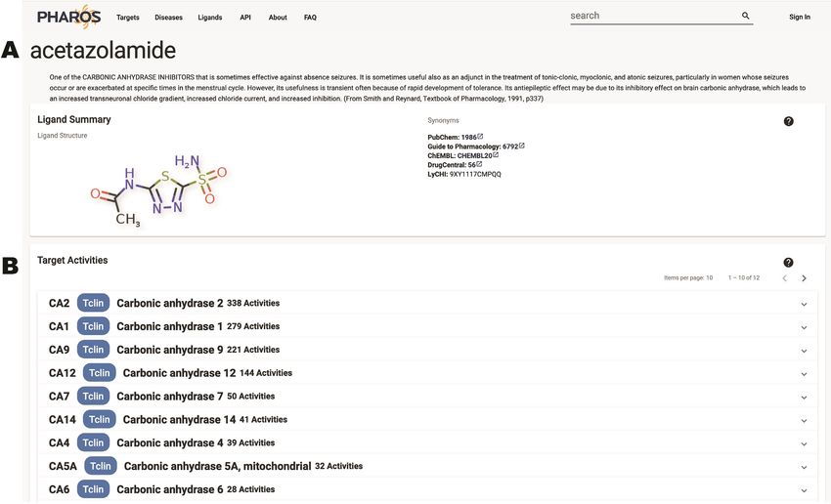Click the CA14 gene symbol
This screenshot has width=831, height=504.
point(62,420)
